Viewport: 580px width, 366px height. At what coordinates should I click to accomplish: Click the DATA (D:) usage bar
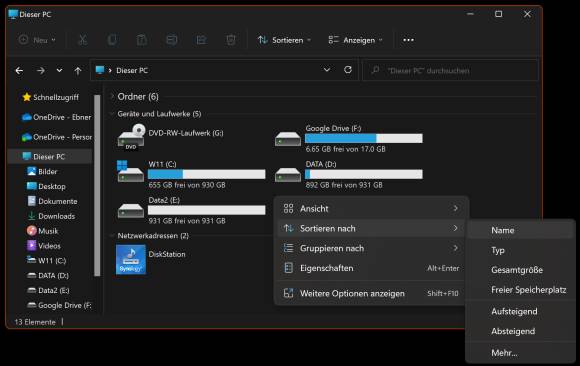click(x=364, y=174)
